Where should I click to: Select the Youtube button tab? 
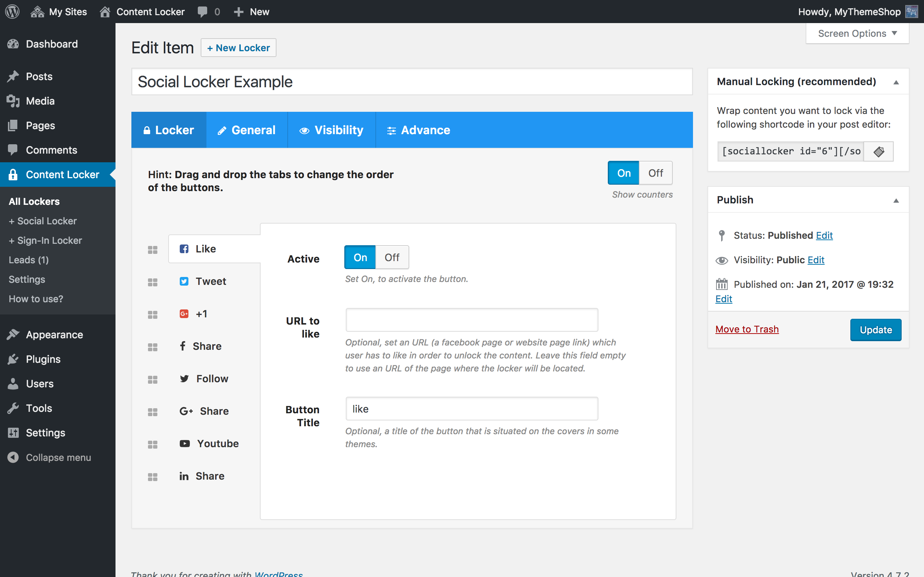coord(209,444)
